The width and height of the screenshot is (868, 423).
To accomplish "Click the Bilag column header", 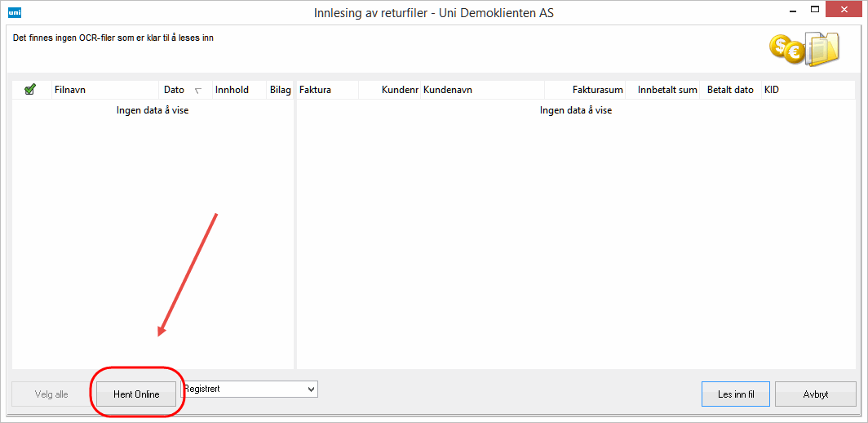I will 280,90.
